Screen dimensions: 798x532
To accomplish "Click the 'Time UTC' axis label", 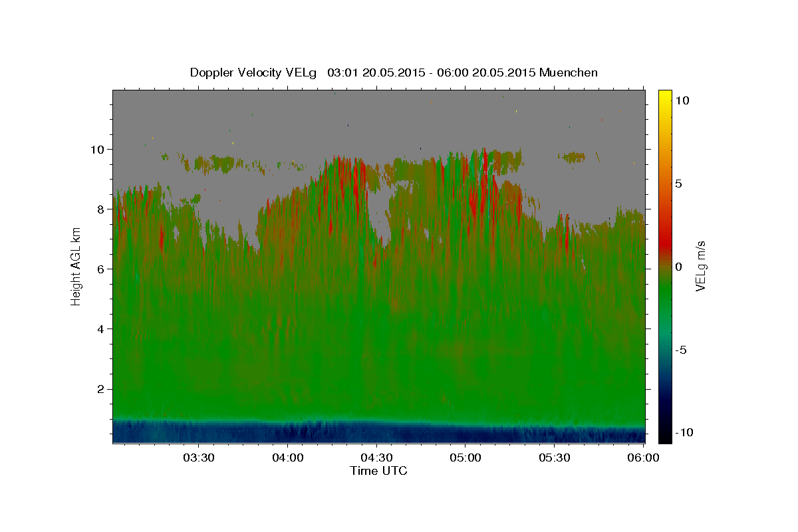I will point(378,471).
